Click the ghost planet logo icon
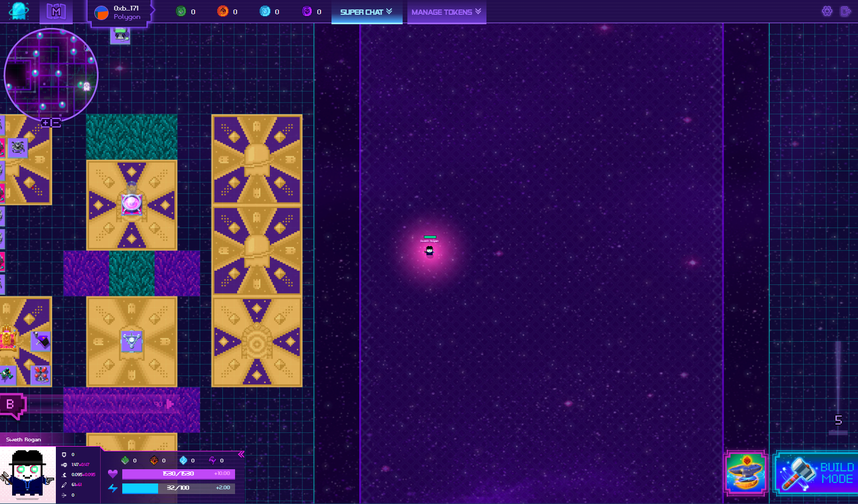Viewport: 858px width, 504px height. (19, 11)
